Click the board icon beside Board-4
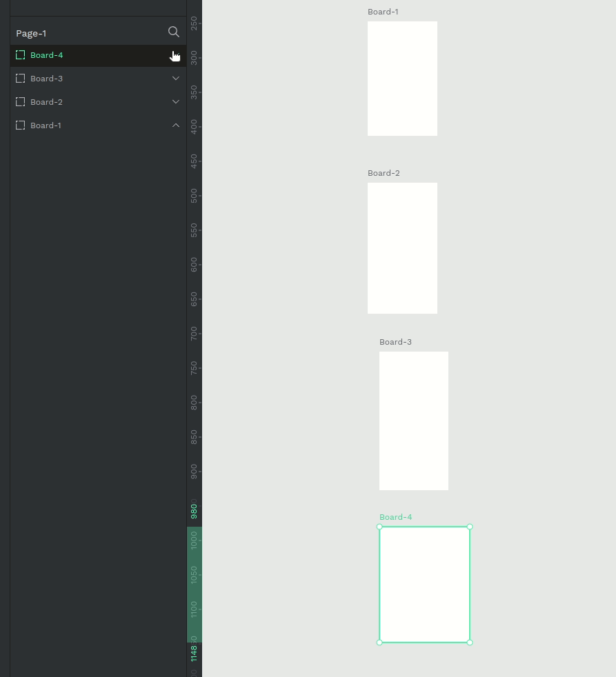This screenshot has width=616, height=677. tap(21, 54)
